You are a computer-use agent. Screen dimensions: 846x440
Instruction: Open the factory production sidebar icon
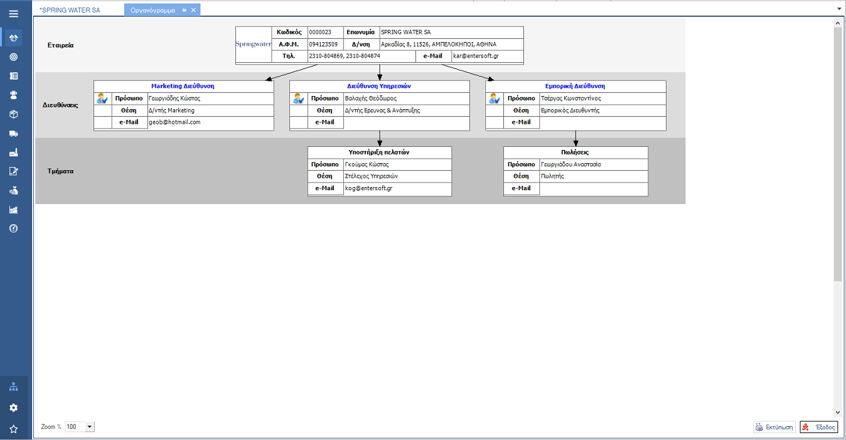point(13,153)
